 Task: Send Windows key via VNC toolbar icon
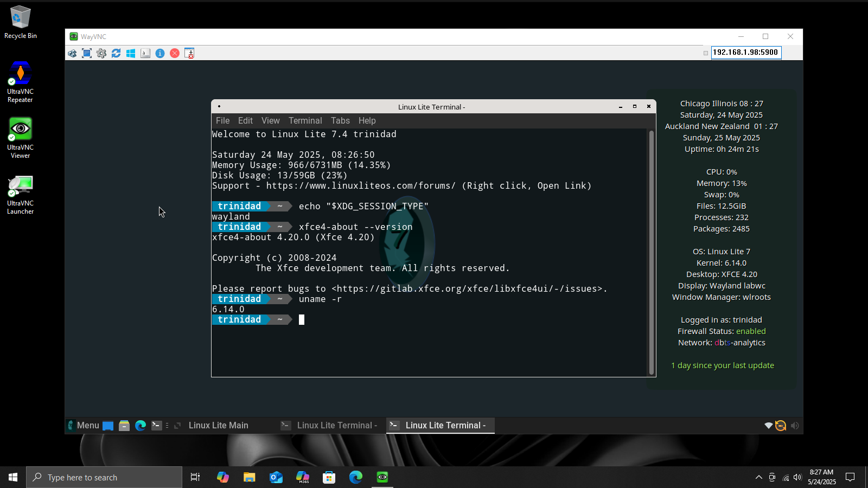[x=131, y=53]
